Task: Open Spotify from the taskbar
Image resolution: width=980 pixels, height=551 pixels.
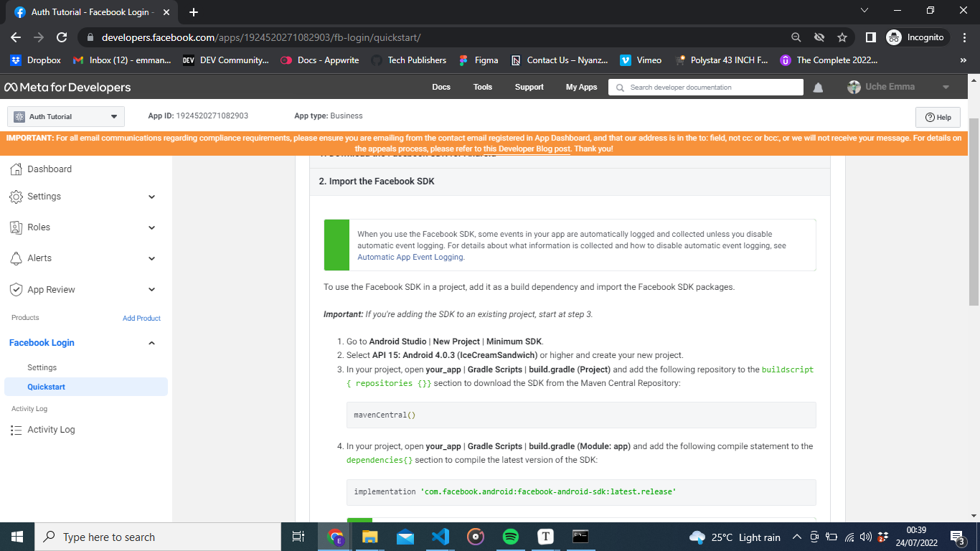Action: coord(511,537)
